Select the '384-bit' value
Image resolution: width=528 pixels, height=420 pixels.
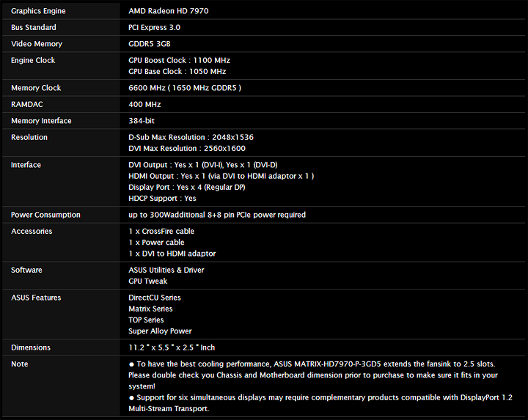[x=142, y=121]
